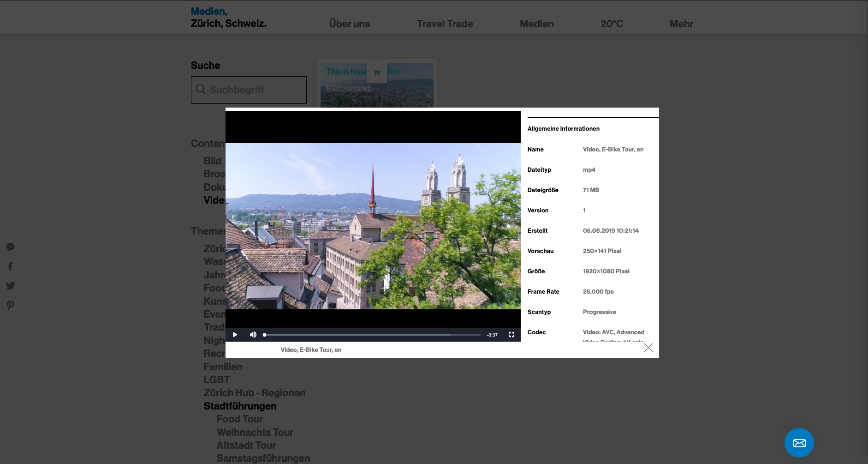This screenshot has width=868, height=464.
Task: Open the blue mail contact button
Action: (x=799, y=443)
